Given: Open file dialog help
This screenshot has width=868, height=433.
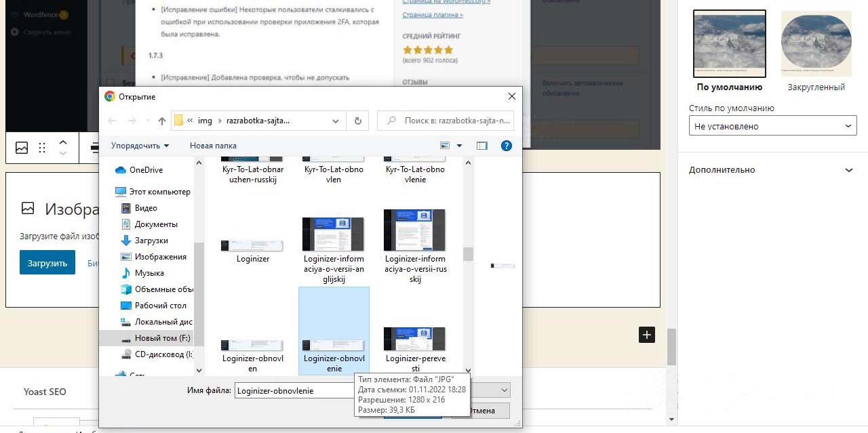Looking at the screenshot, I should coord(506,146).
